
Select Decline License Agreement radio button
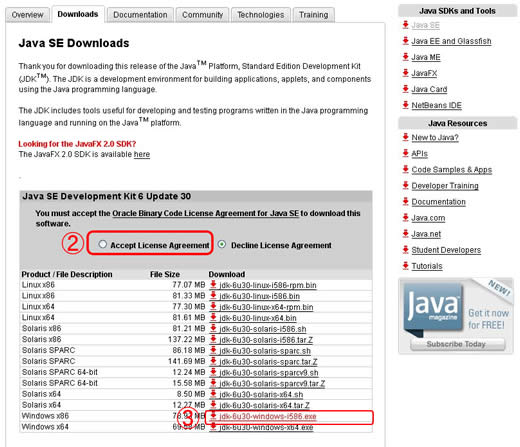coord(222,244)
